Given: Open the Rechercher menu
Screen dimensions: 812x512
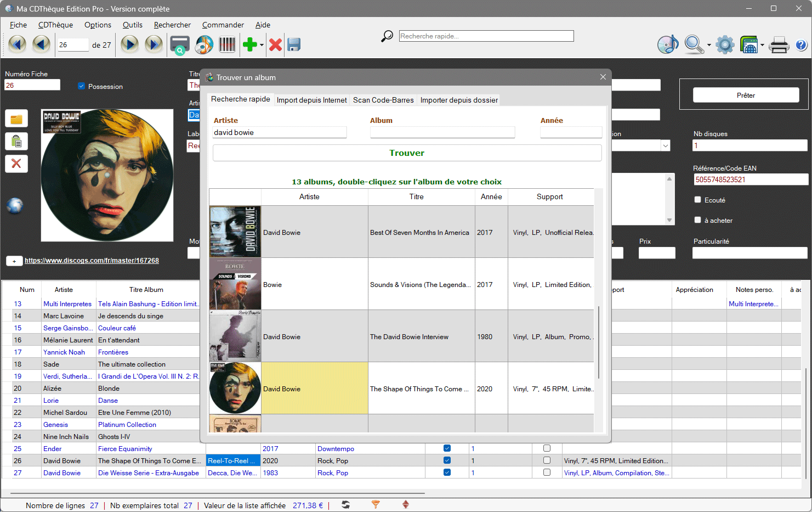Looking at the screenshot, I should click(172, 25).
